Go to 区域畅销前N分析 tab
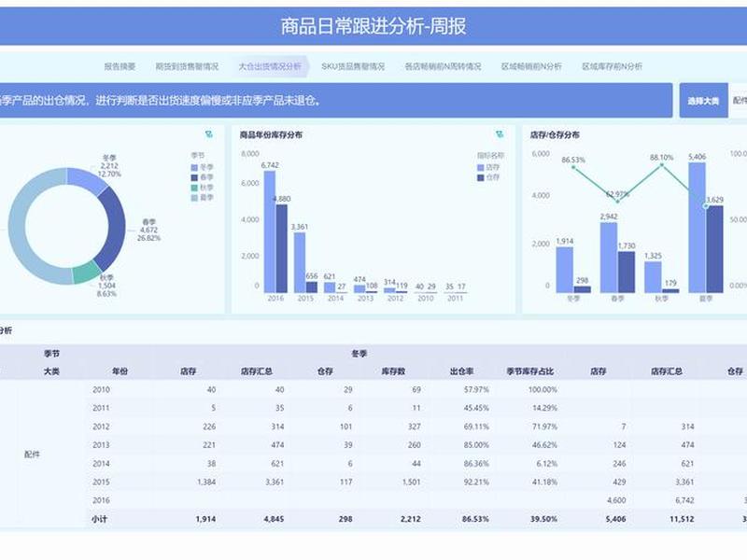This screenshot has width=747, height=560. pyautogui.click(x=531, y=66)
